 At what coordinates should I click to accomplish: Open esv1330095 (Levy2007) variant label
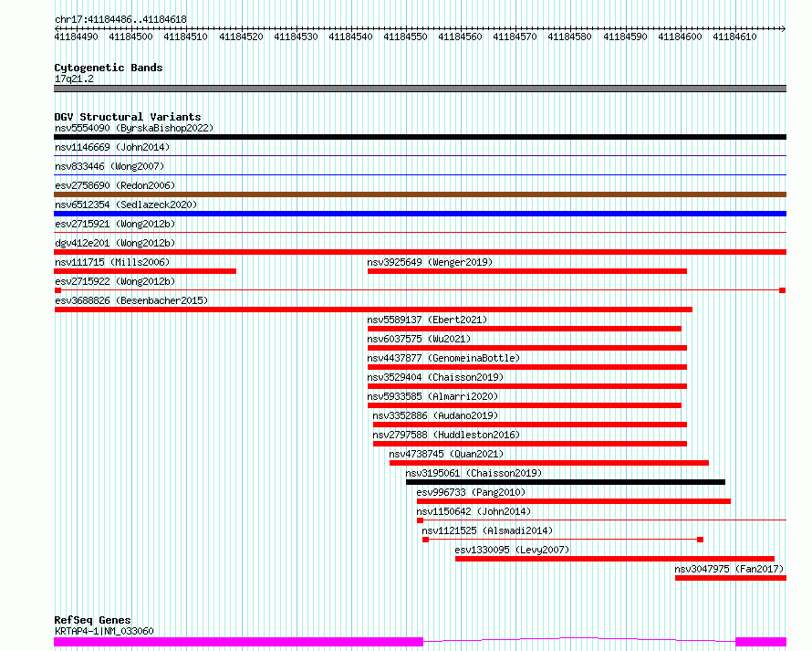click(x=512, y=550)
